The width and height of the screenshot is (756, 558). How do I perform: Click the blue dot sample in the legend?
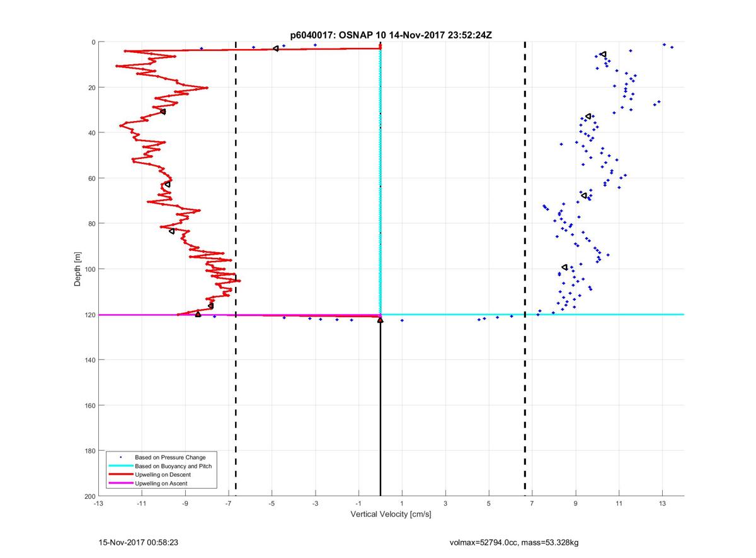coord(120,456)
